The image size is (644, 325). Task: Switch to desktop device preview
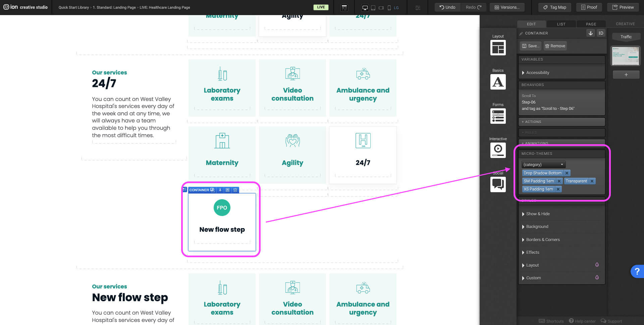click(x=365, y=8)
